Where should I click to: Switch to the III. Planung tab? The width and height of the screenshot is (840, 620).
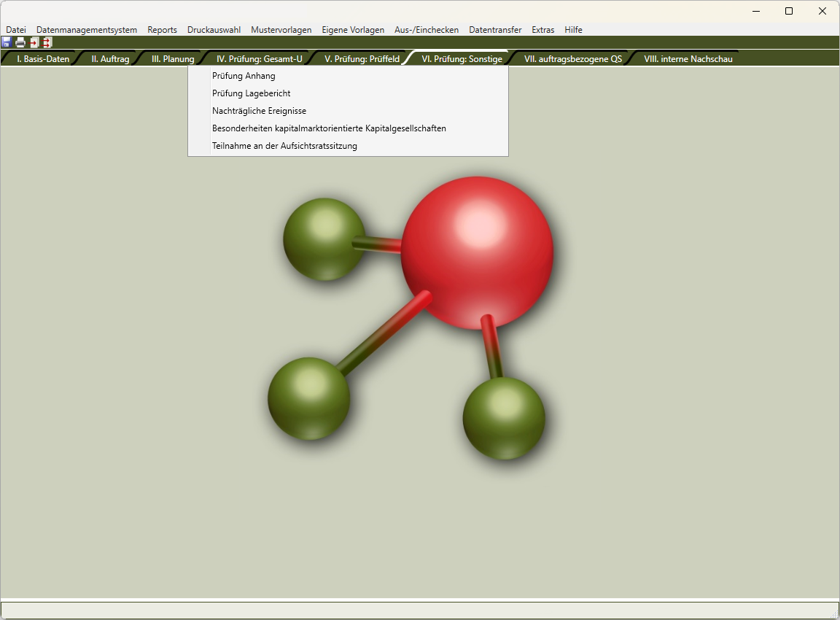173,59
